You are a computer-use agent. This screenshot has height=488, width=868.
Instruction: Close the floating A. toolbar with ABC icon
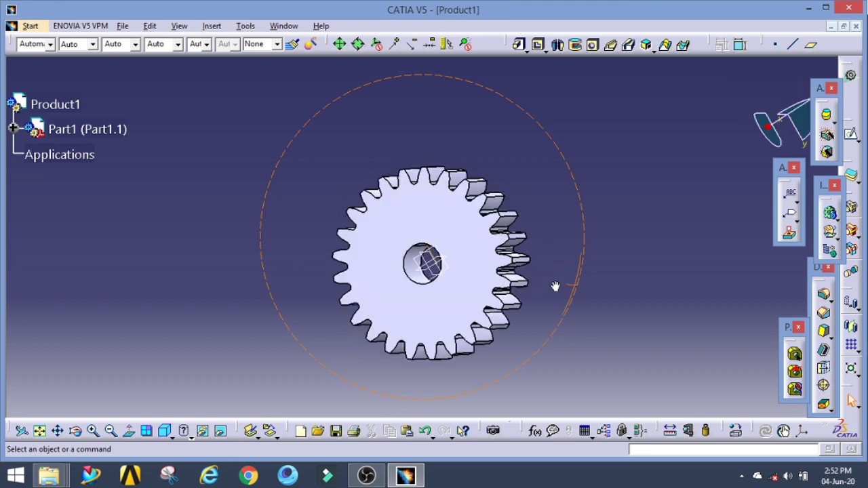tap(794, 167)
